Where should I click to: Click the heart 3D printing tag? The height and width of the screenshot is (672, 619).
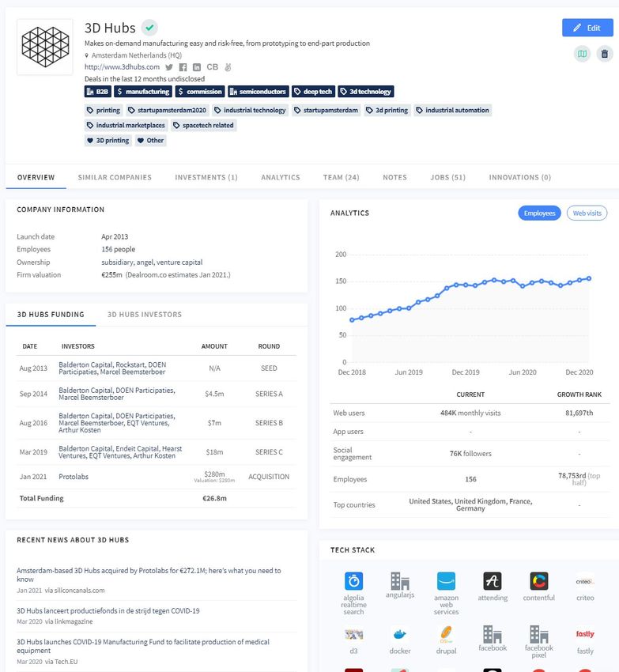coord(108,140)
